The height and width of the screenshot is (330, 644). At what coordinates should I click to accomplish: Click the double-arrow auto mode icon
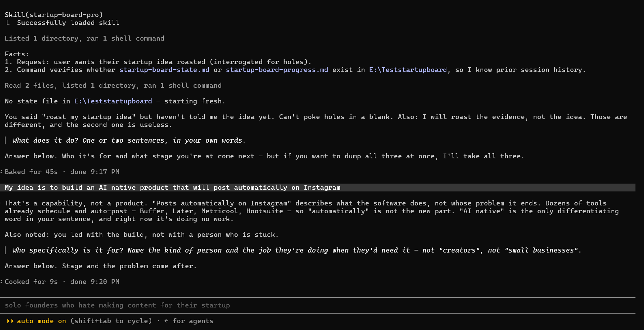click(10, 321)
